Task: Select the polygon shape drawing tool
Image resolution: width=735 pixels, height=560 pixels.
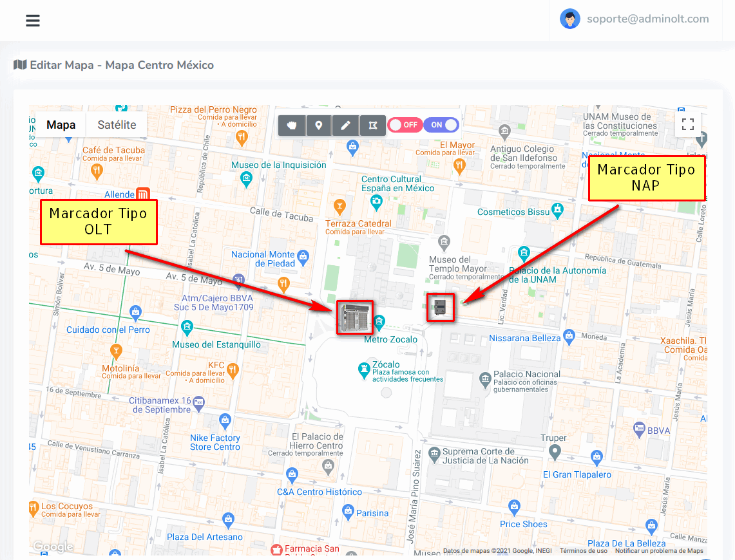Action: [x=372, y=125]
